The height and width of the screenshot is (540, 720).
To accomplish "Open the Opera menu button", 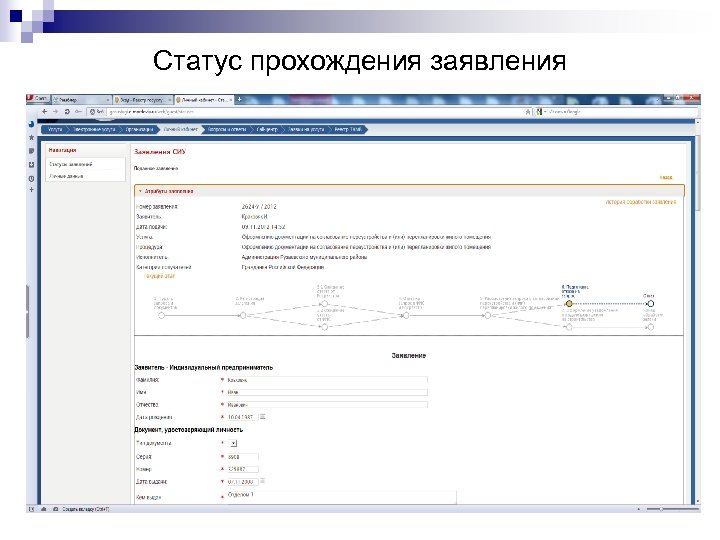I will pos(38,99).
